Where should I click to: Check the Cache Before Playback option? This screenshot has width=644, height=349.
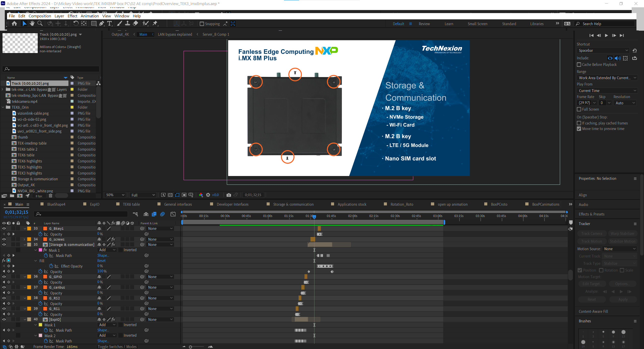point(579,65)
